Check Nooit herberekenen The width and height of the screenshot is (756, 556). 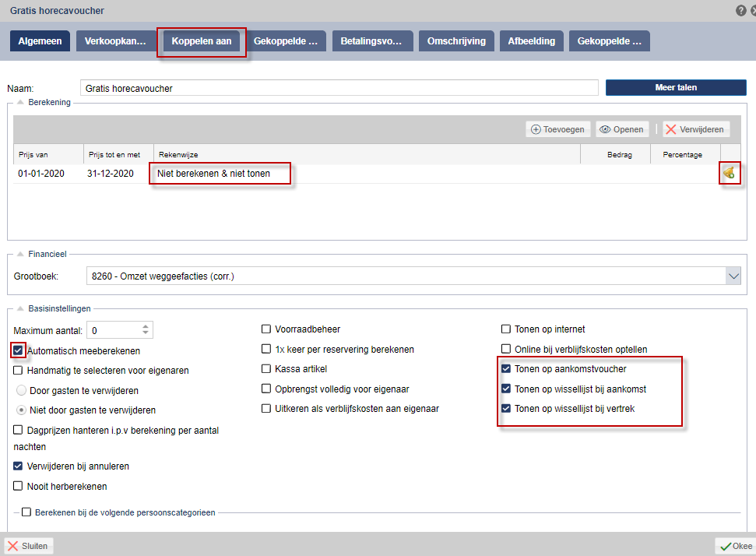pyautogui.click(x=18, y=486)
